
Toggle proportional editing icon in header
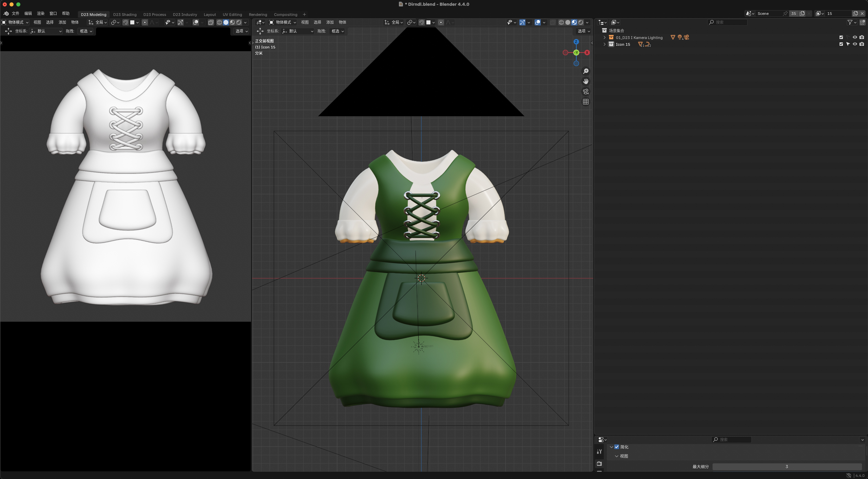441,22
